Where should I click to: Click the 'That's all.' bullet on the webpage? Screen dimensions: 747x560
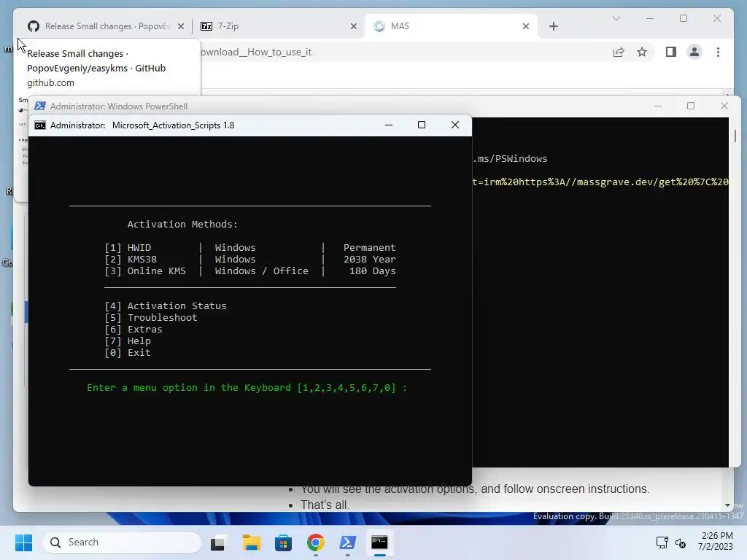coord(325,505)
